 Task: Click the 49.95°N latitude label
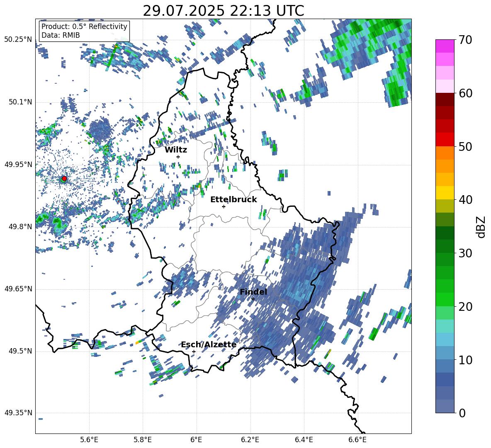pyautogui.click(x=18, y=165)
